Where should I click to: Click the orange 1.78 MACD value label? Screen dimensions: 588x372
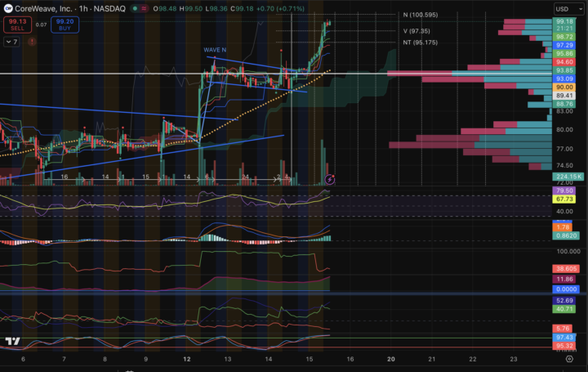(x=563, y=227)
